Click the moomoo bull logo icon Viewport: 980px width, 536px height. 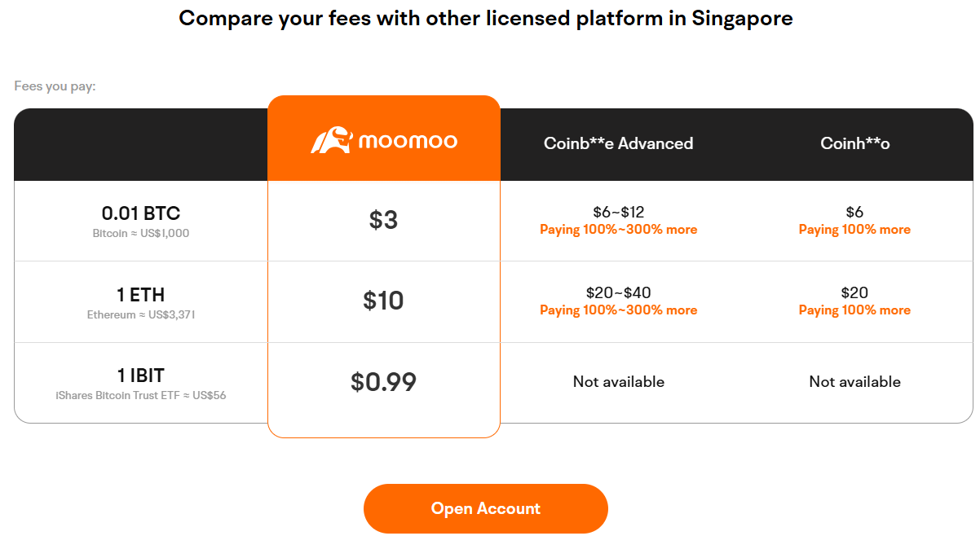coord(330,140)
